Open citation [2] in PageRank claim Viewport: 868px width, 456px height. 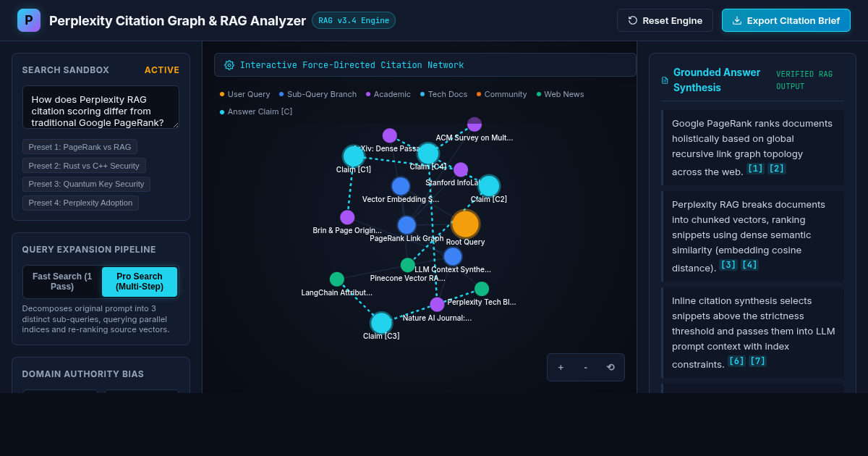pyautogui.click(x=777, y=169)
